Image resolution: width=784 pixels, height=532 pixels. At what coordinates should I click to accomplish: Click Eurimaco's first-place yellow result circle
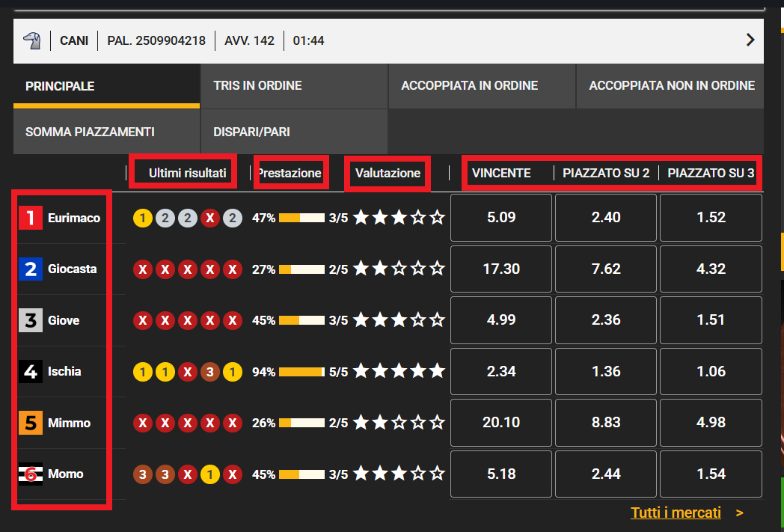[142, 218]
